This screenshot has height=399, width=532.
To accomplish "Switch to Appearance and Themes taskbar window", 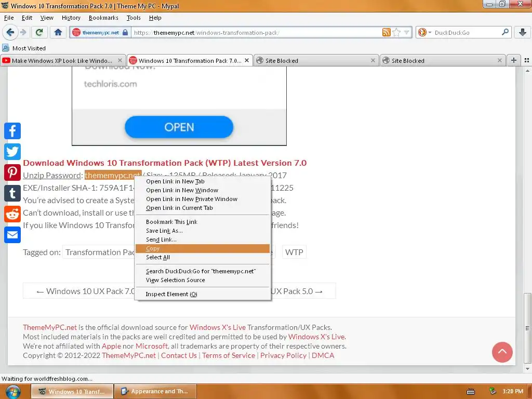I will point(155,391).
